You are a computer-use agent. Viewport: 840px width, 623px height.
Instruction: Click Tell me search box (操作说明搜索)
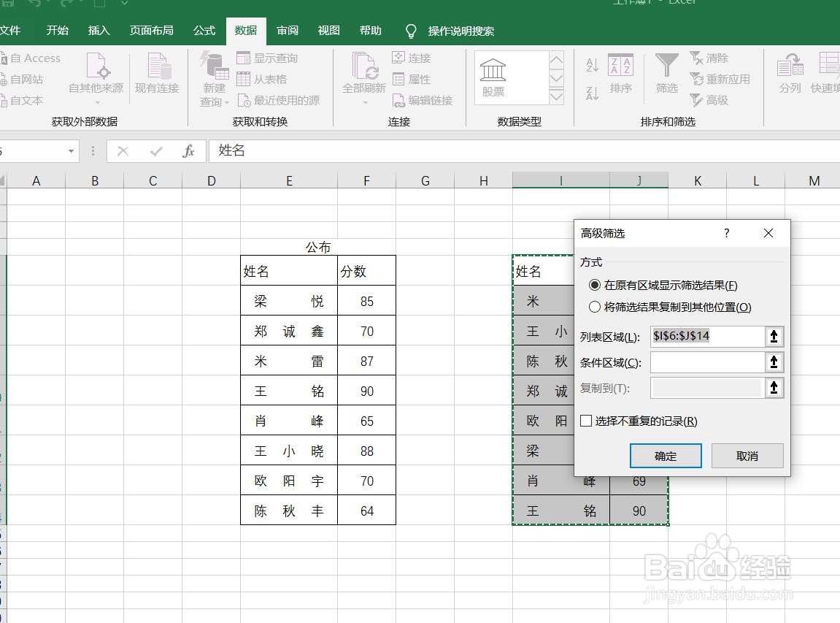tap(461, 31)
